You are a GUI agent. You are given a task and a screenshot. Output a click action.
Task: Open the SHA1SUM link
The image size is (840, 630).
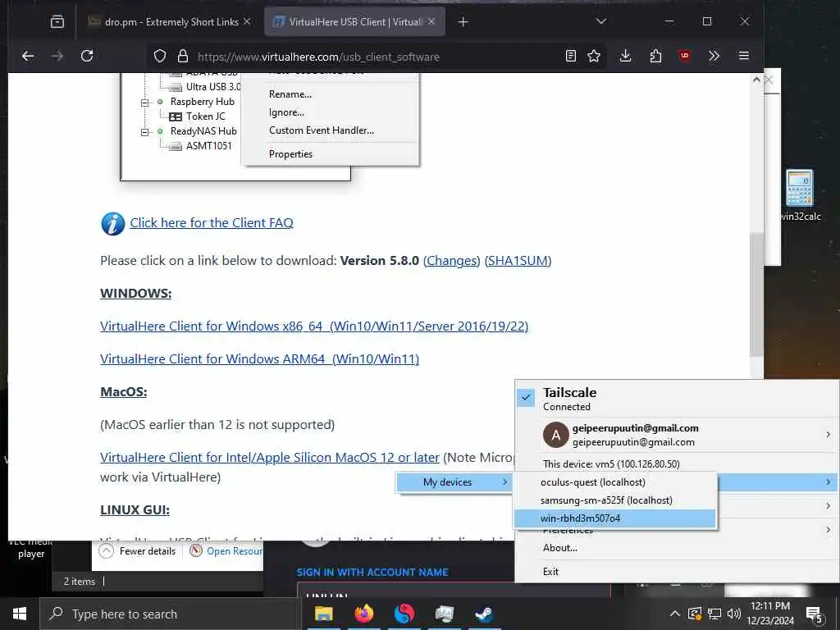tap(518, 261)
